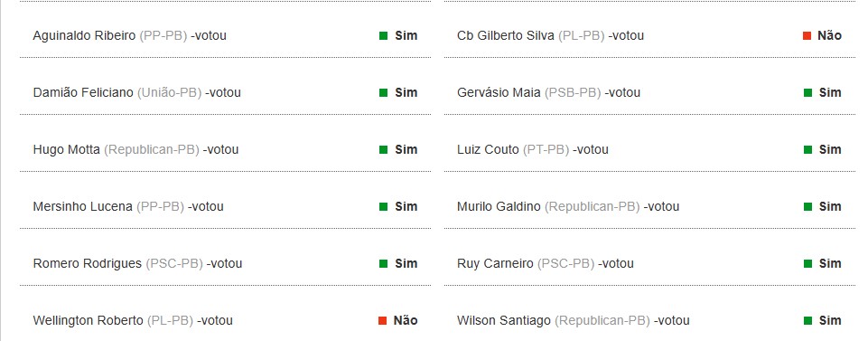
Task: Click green vote square beside Damião Feliciano
Action: tap(383, 92)
